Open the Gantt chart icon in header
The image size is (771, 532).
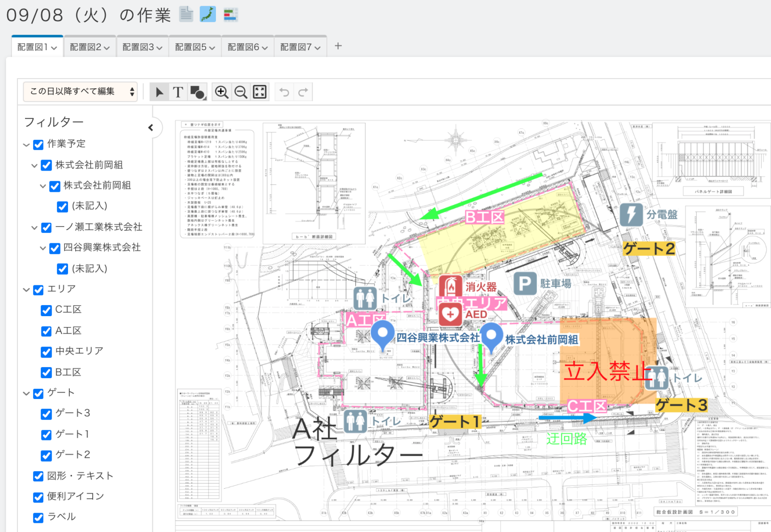click(x=230, y=14)
